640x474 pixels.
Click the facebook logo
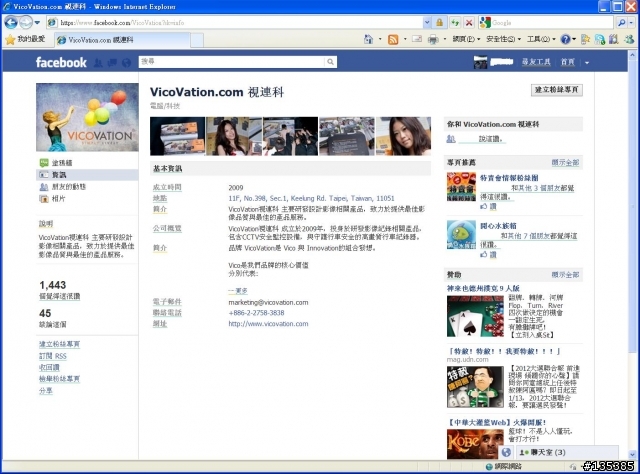pyautogui.click(x=61, y=62)
